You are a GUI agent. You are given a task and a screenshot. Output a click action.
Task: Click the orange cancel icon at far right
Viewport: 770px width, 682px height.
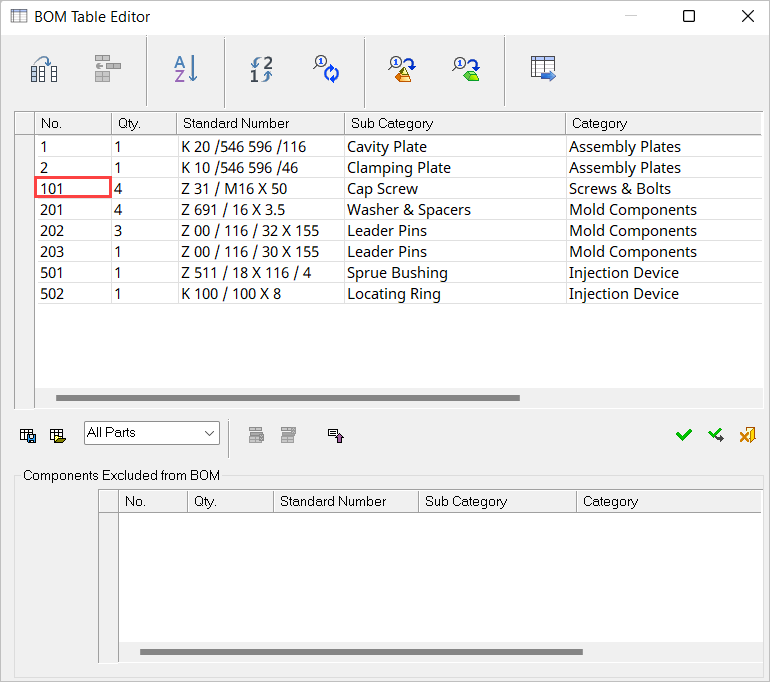click(x=747, y=435)
